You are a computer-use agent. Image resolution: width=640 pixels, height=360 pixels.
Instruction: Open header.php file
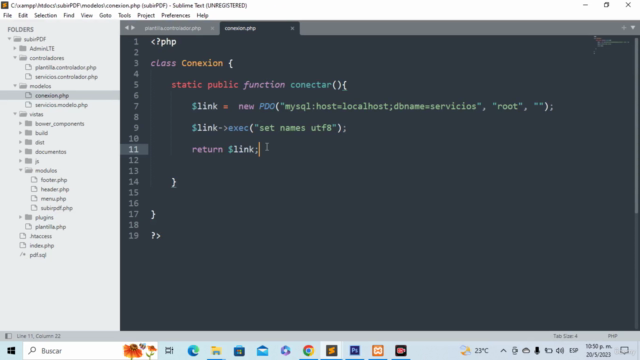click(x=55, y=189)
